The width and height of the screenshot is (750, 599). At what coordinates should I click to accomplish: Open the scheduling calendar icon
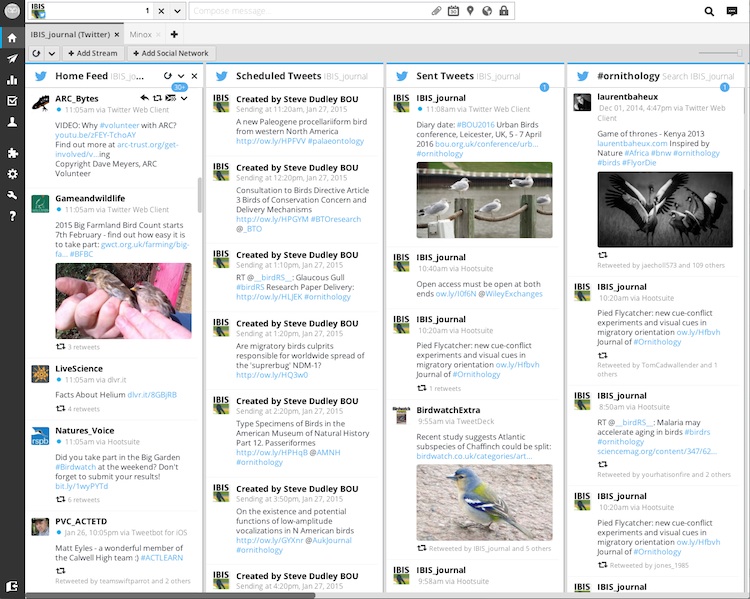[x=453, y=11]
